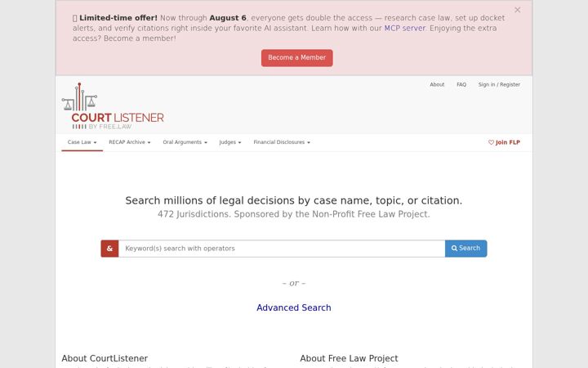588x368 pixels.
Task: Click the Join FLP heart link
Action: coord(504,142)
